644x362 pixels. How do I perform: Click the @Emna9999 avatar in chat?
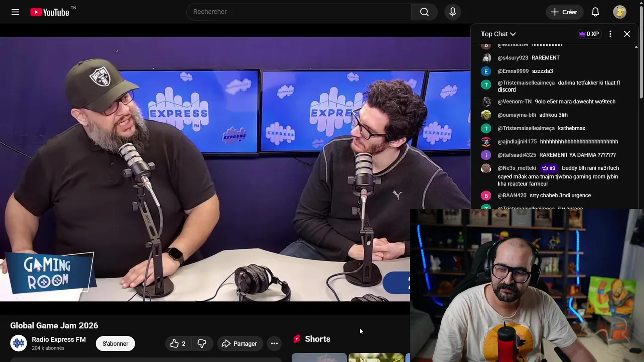coord(486,71)
